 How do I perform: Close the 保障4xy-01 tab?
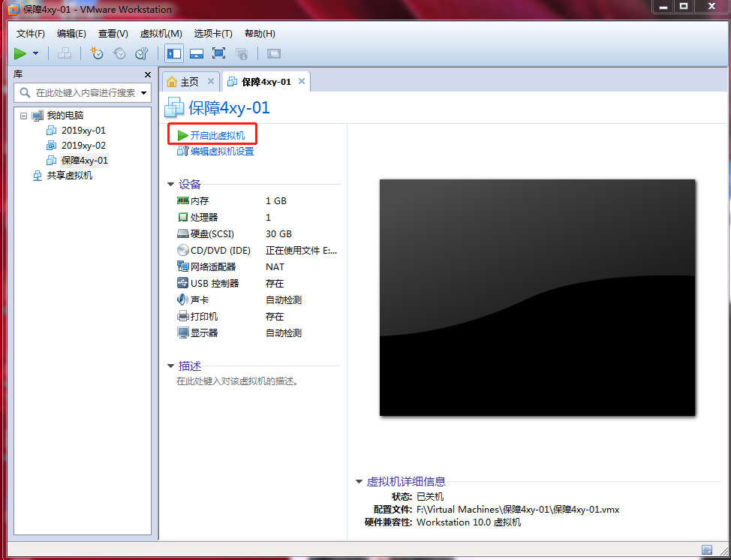coord(302,82)
